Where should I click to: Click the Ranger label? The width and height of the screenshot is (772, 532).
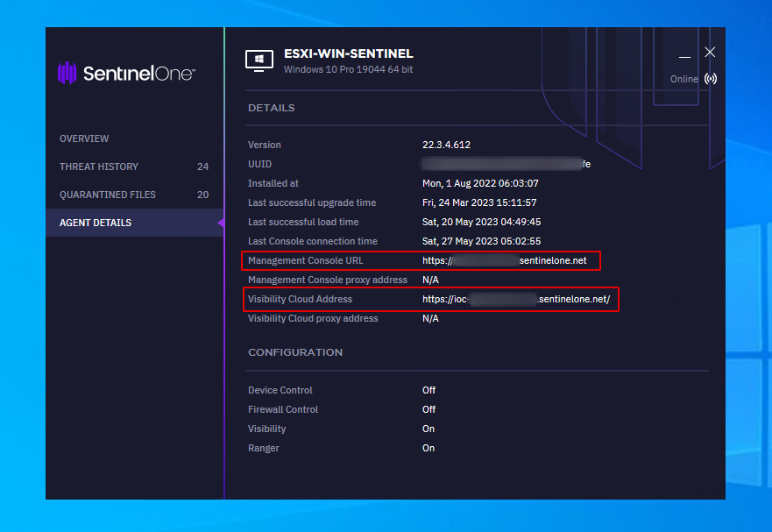click(264, 448)
